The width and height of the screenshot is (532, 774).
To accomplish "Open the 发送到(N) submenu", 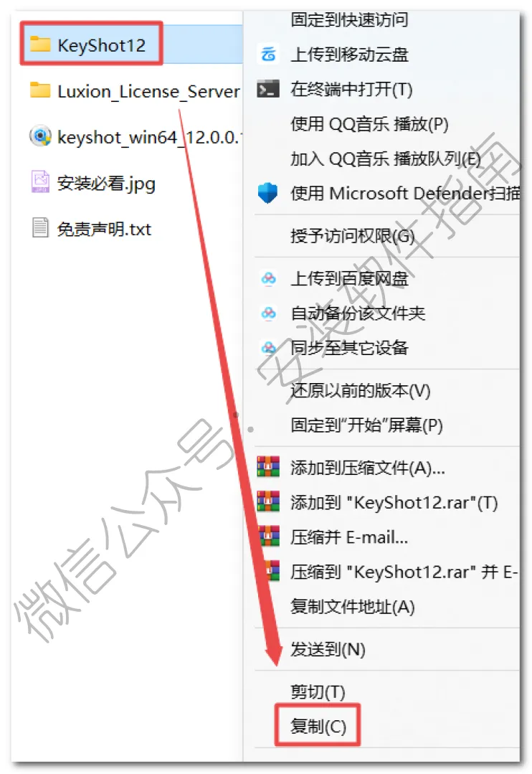I will tap(328, 649).
